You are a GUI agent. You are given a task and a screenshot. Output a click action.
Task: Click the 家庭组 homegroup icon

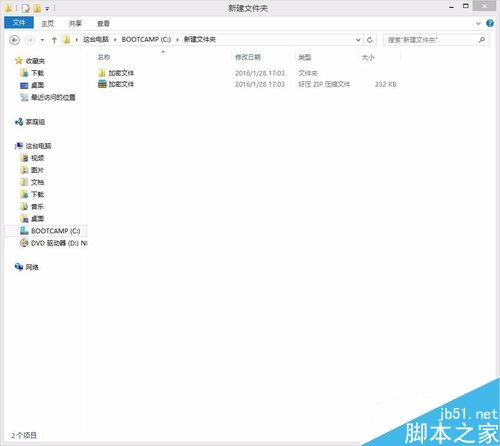19,122
